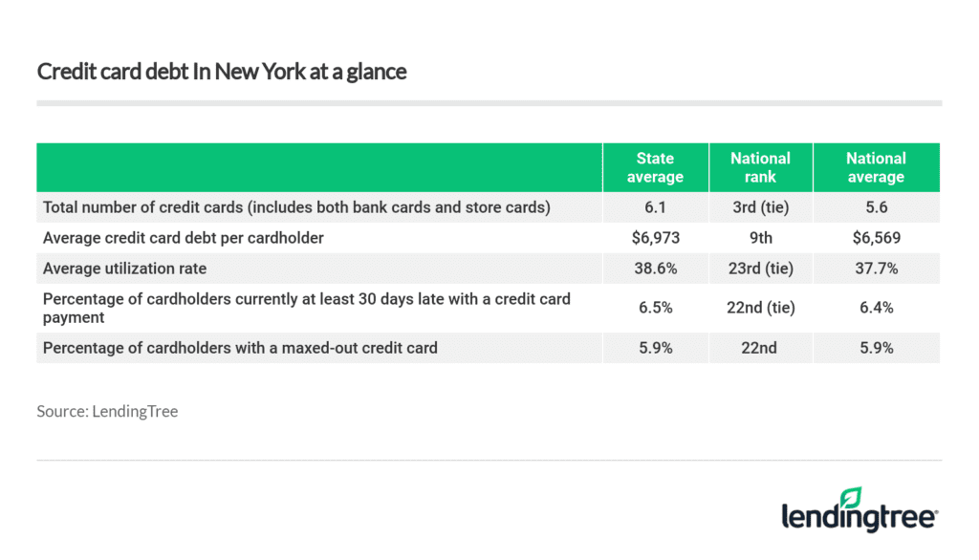This screenshot has height=560, width=979.
Task: Select the State average column header
Action: [x=655, y=167]
